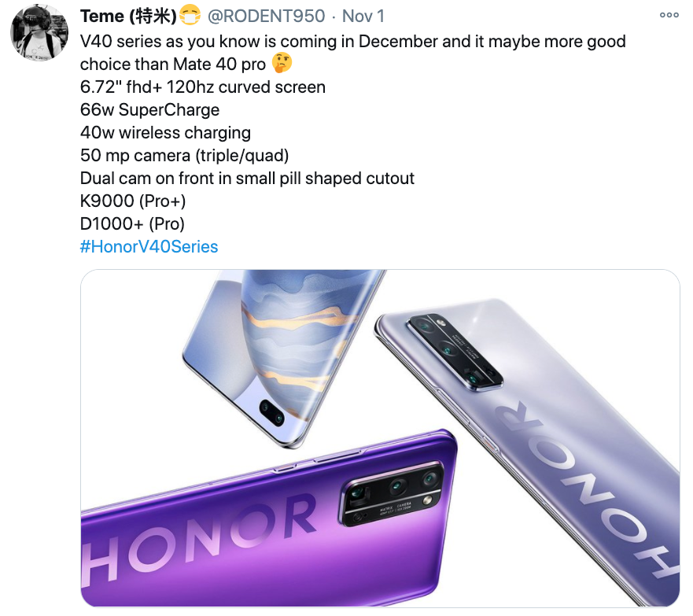Select the tweet text about 66w SuperCharge
The height and width of the screenshot is (616, 693).
[x=149, y=109]
